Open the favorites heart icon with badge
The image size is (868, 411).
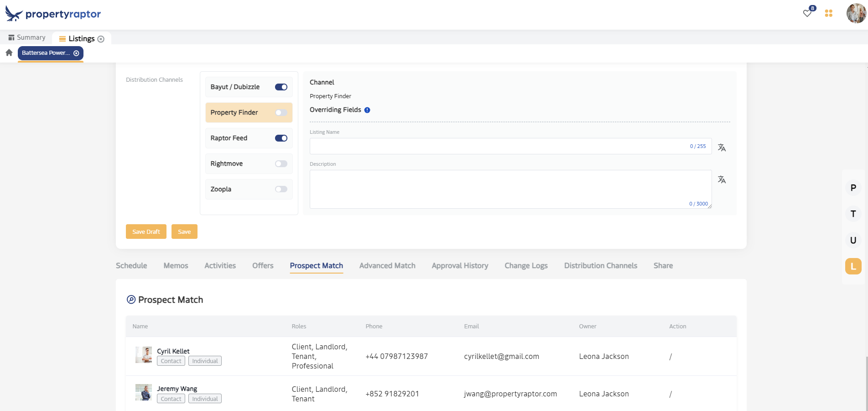[807, 13]
